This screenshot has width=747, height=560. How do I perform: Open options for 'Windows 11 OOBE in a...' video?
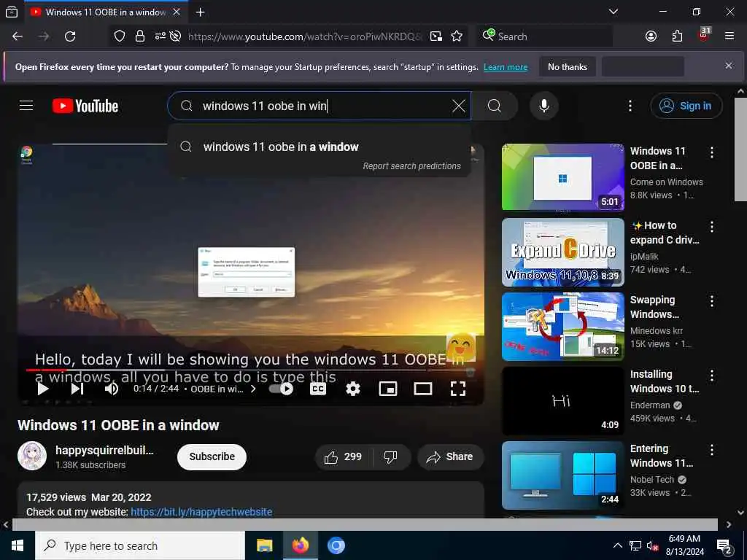[711, 152]
